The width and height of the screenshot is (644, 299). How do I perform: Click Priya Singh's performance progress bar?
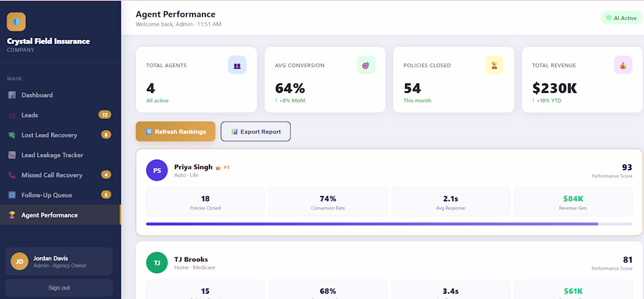(389, 224)
